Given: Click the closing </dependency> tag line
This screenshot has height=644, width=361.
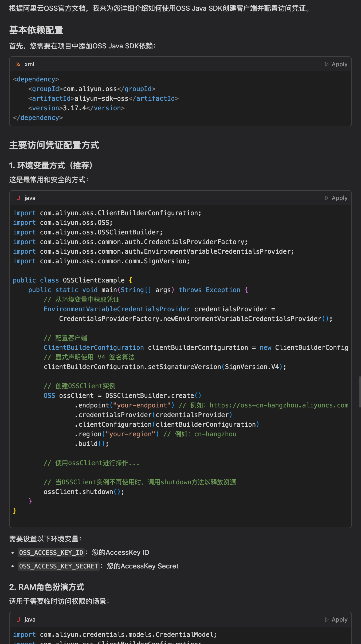Looking at the screenshot, I should (38, 118).
